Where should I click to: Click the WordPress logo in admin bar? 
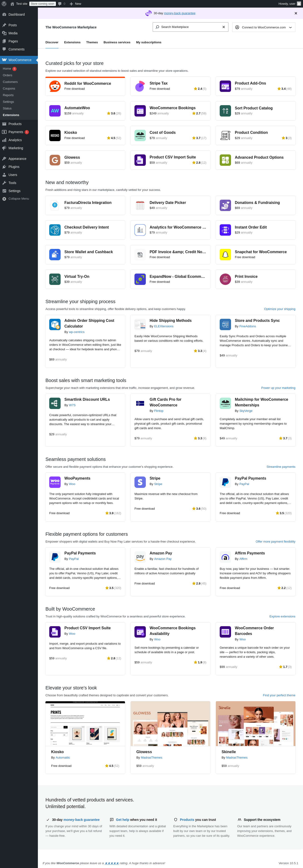click(4, 4)
